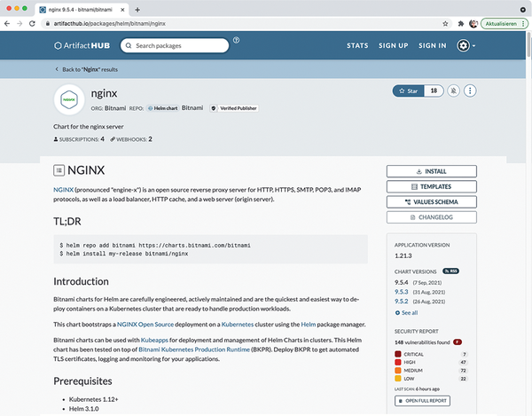Go back to Nginx results
Image resolution: width=532 pixels, height=416 pixels.
coord(87,69)
